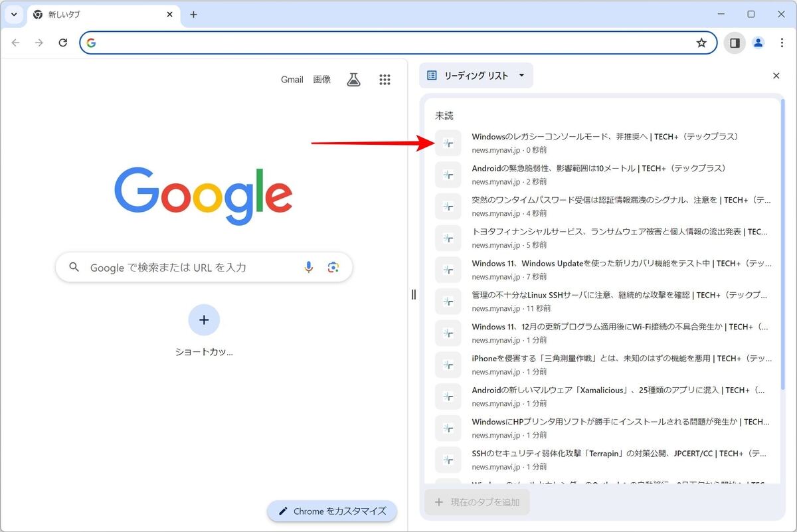Click favicon of Linux SSHサーバ entry
797x532 pixels.
pos(448,302)
